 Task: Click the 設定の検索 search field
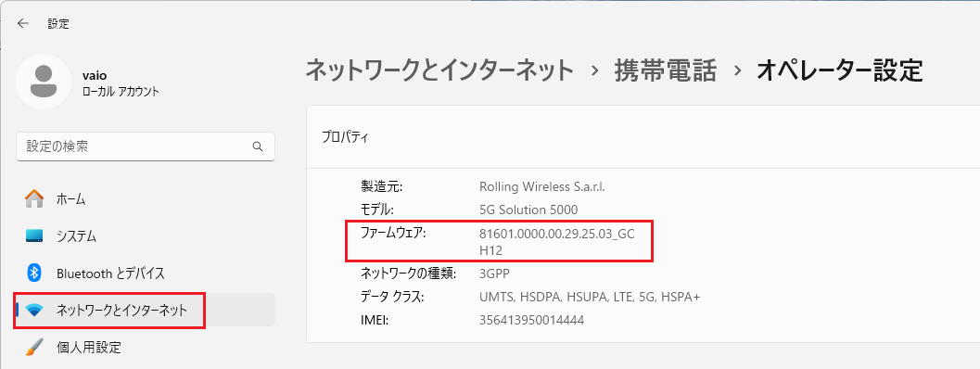point(145,146)
